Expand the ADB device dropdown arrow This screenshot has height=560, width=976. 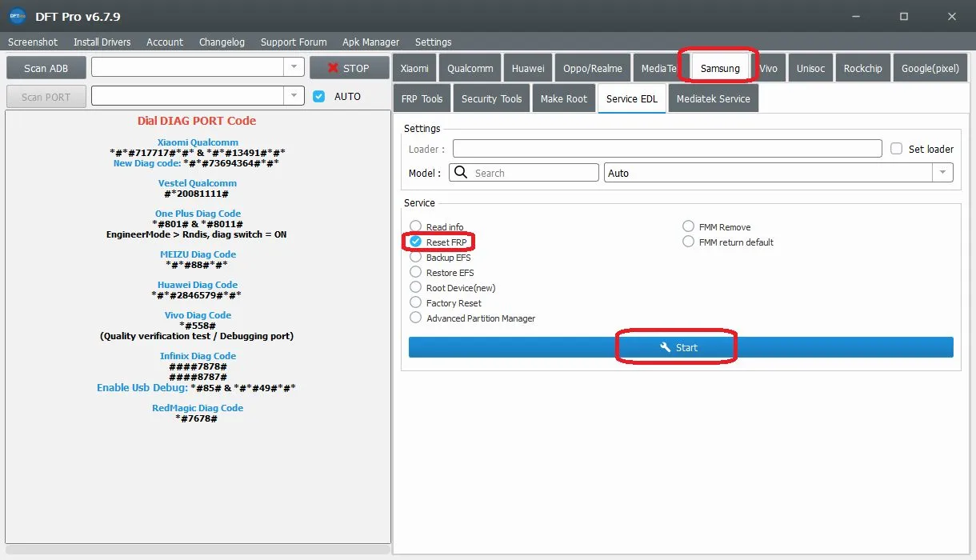294,67
